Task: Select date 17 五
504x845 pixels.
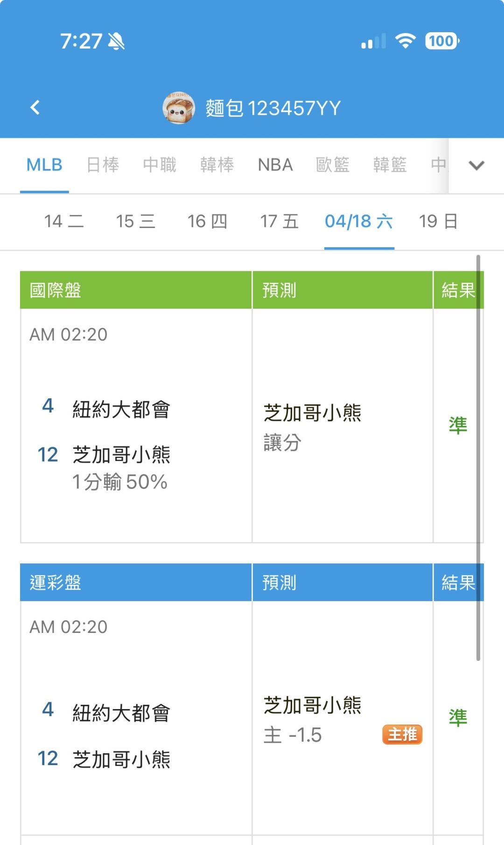Action: click(279, 221)
